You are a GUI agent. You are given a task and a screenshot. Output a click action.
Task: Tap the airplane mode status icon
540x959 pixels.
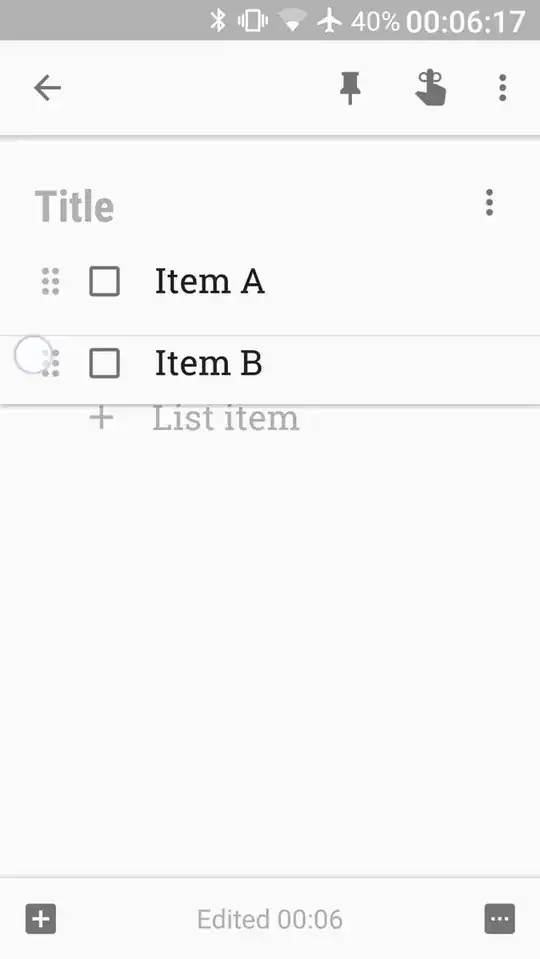tap(329, 21)
